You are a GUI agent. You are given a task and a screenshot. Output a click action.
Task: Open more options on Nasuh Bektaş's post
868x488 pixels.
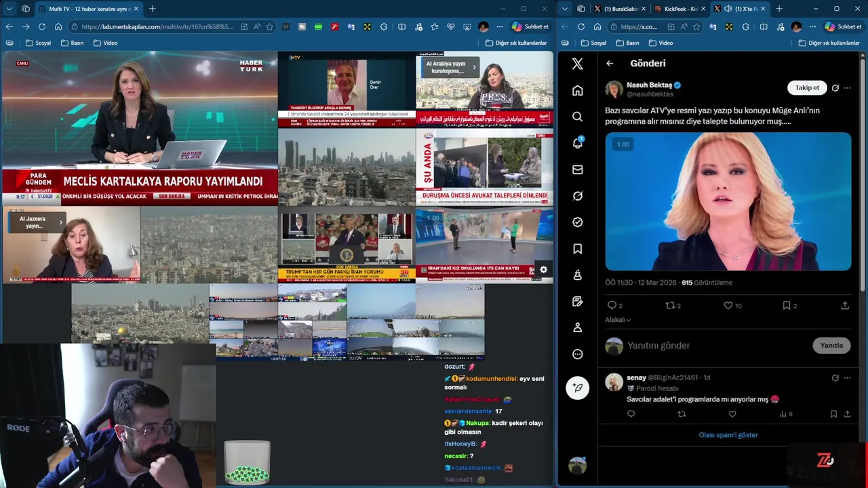(848, 88)
